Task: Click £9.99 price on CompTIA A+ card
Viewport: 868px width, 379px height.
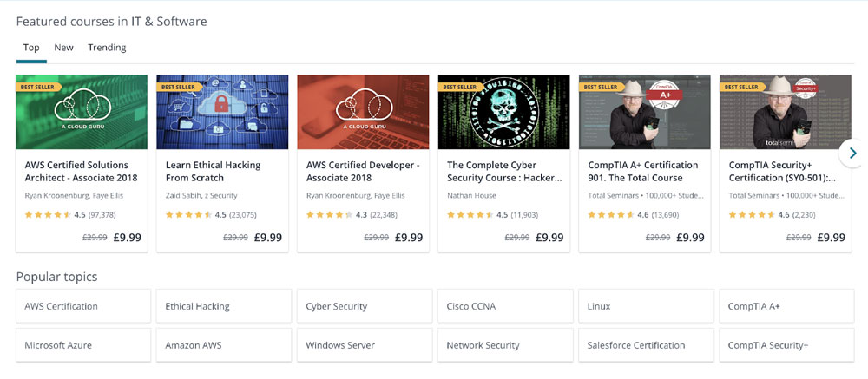Action: (690, 238)
